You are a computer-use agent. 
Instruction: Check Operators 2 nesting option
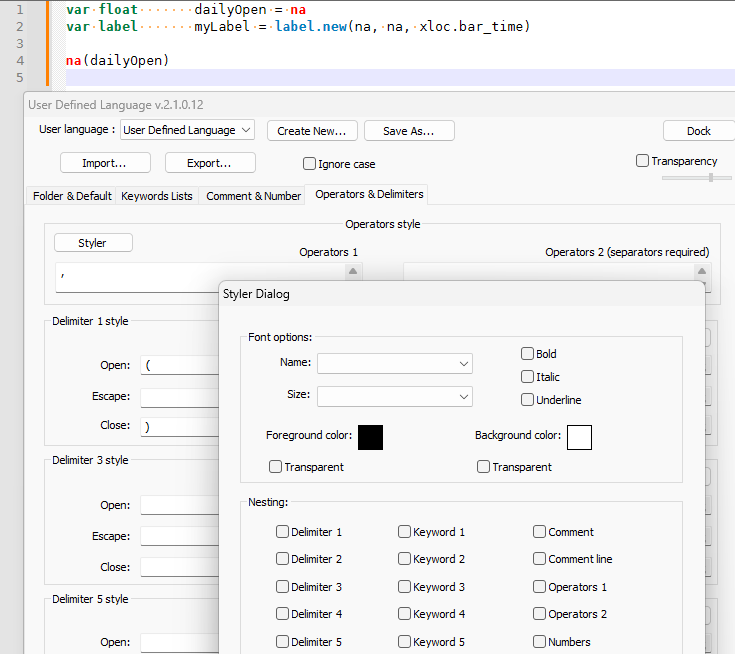point(540,614)
